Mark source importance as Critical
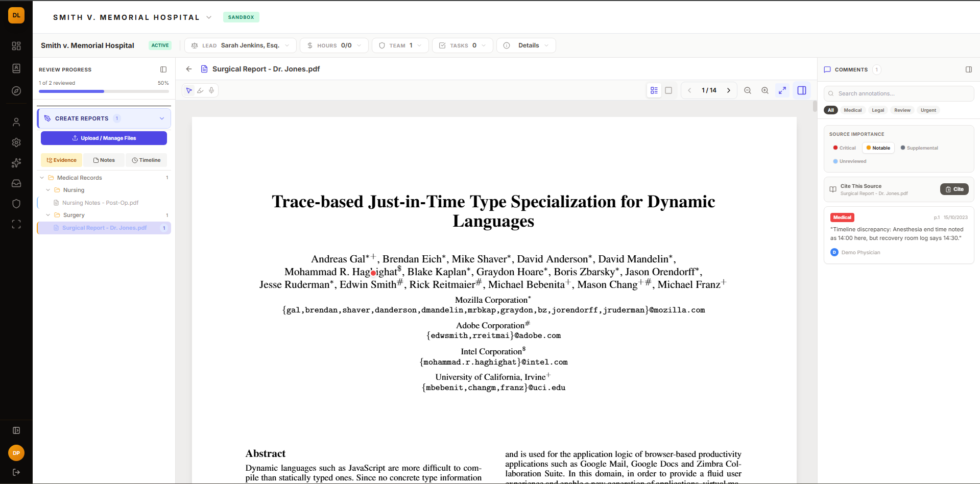This screenshot has height=484, width=980. coord(845,148)
